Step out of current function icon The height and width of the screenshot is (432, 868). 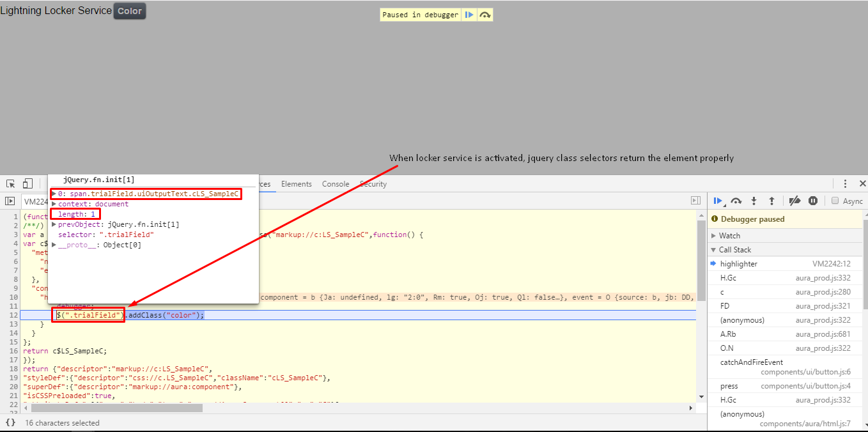[771, 201]
